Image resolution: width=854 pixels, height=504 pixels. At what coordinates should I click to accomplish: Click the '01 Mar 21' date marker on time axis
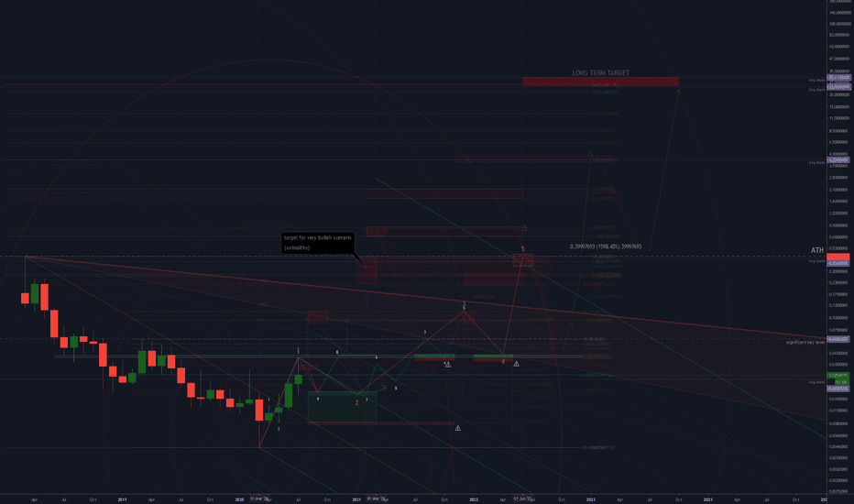pos(376,499)
